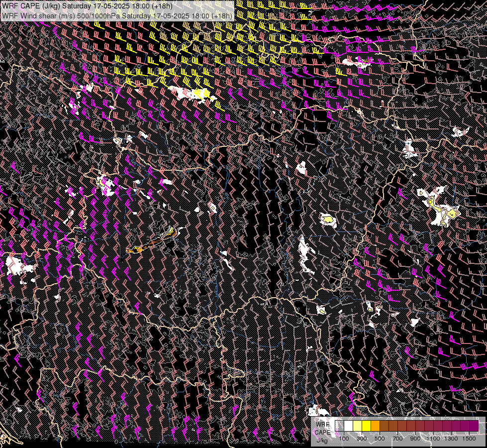Click the legend value 500
Screen dimensions: 487x448
(x=380, y=439)
